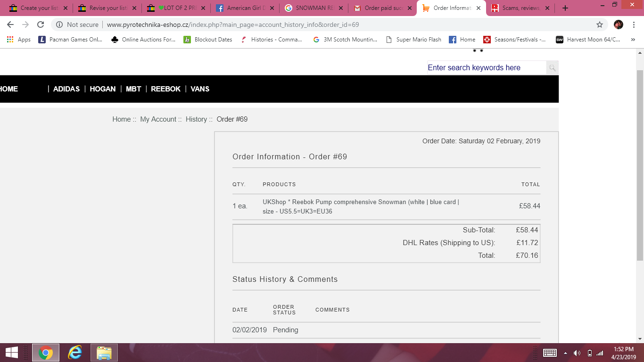644x362 pixels.
Task: Open the Apps shortcut in bookmarks bar
Action: click(x=19, y=40)
